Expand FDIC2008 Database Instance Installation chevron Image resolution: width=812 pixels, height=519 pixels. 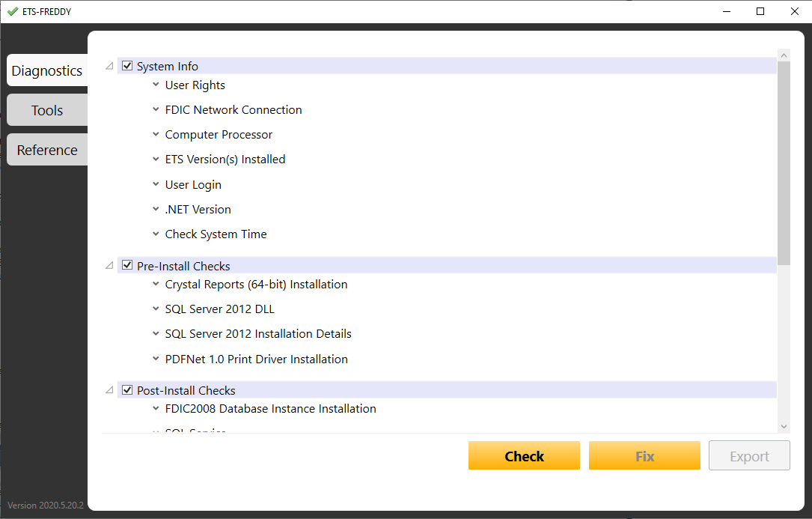pos(156,409)
